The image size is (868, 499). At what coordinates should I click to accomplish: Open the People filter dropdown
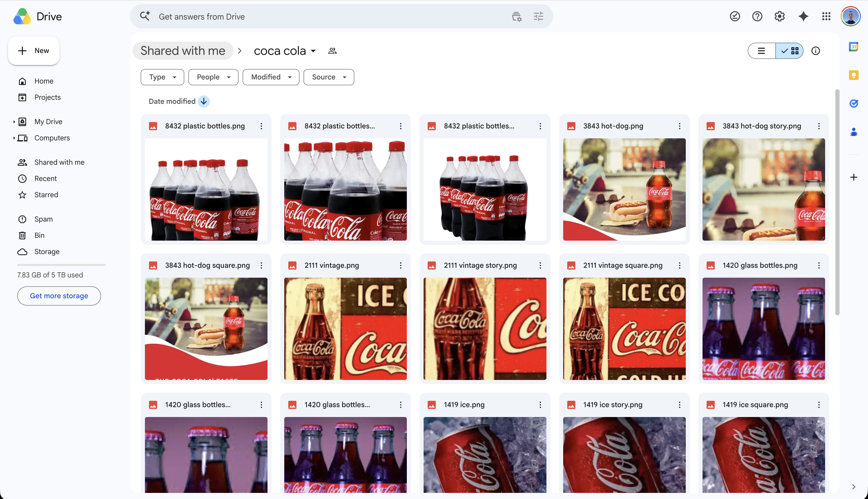(x=213, y=77)
